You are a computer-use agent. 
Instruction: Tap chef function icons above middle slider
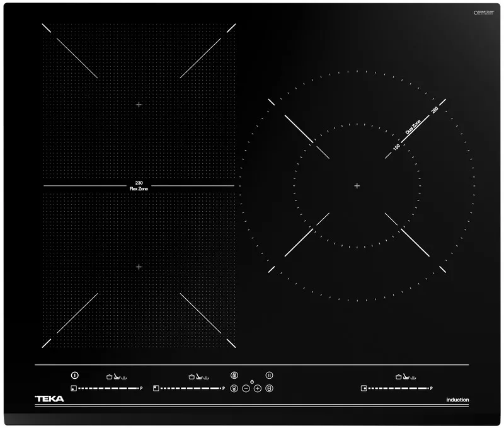click(199, 376)
